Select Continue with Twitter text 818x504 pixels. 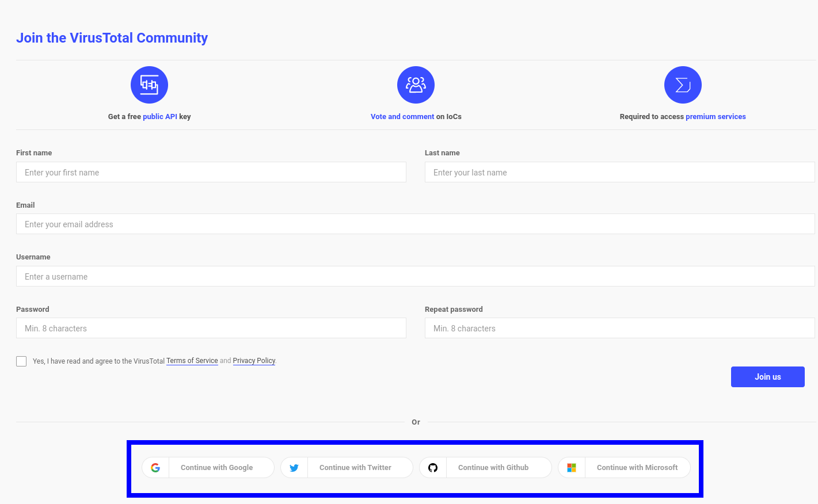coord(355,468)
